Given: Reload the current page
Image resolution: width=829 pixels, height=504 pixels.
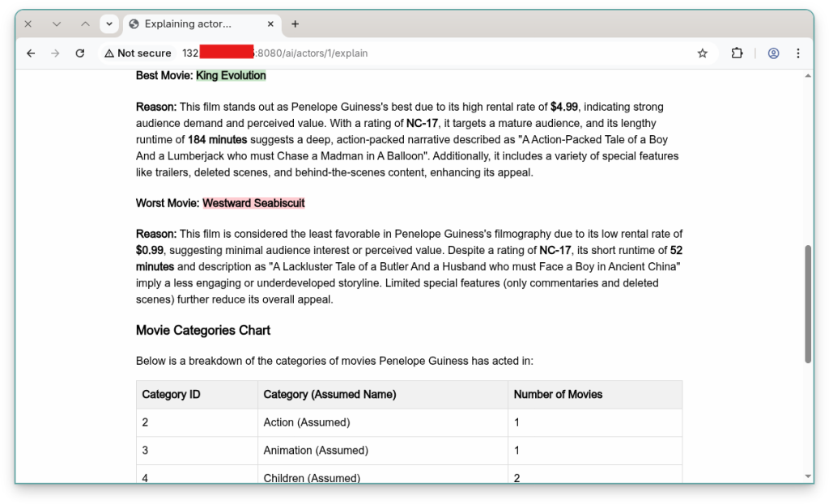Looking at the screenshot, I should (80, 53).
